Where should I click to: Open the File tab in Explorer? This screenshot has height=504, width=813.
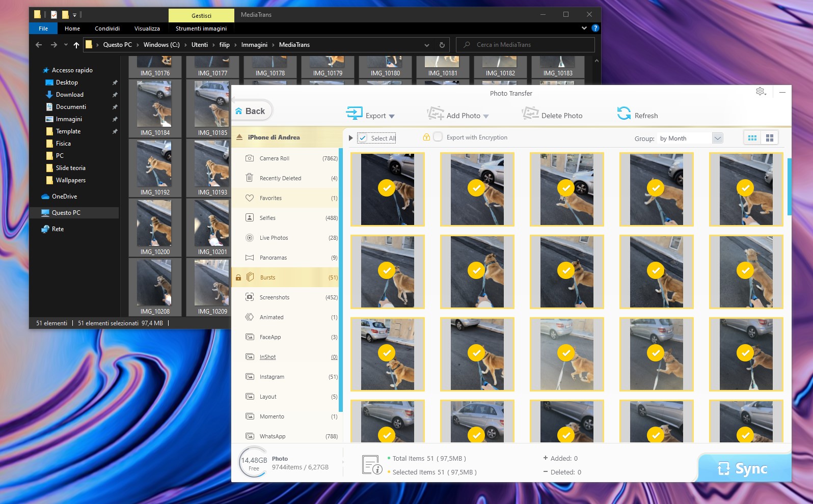click(x=43, y=29)
